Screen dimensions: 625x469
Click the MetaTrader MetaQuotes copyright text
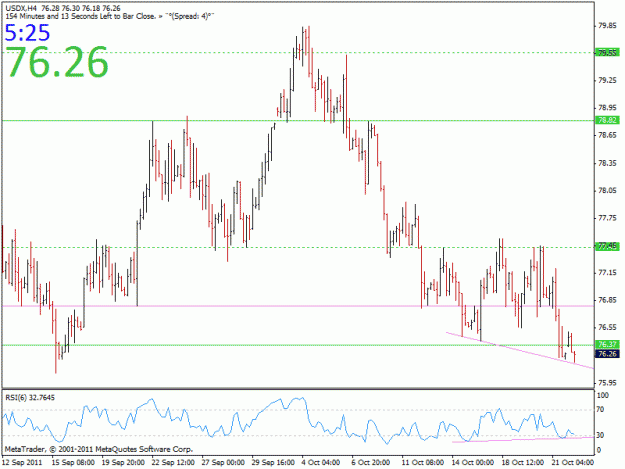(98, 449)
